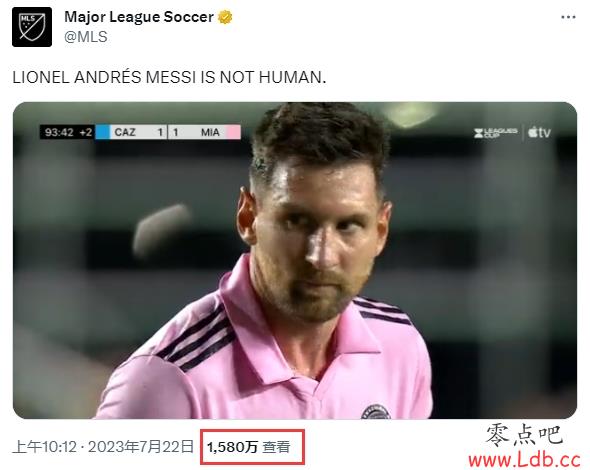Open the three-dot more options menu
This screenshot has width=590, height=470.
(568, 17)
